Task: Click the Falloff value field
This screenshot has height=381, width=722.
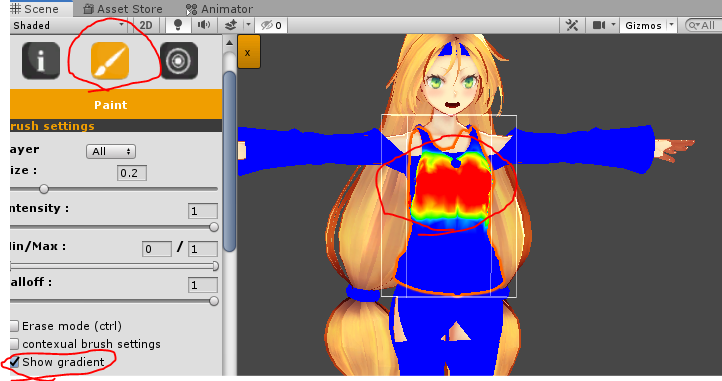Action: [x=203, y=285]
